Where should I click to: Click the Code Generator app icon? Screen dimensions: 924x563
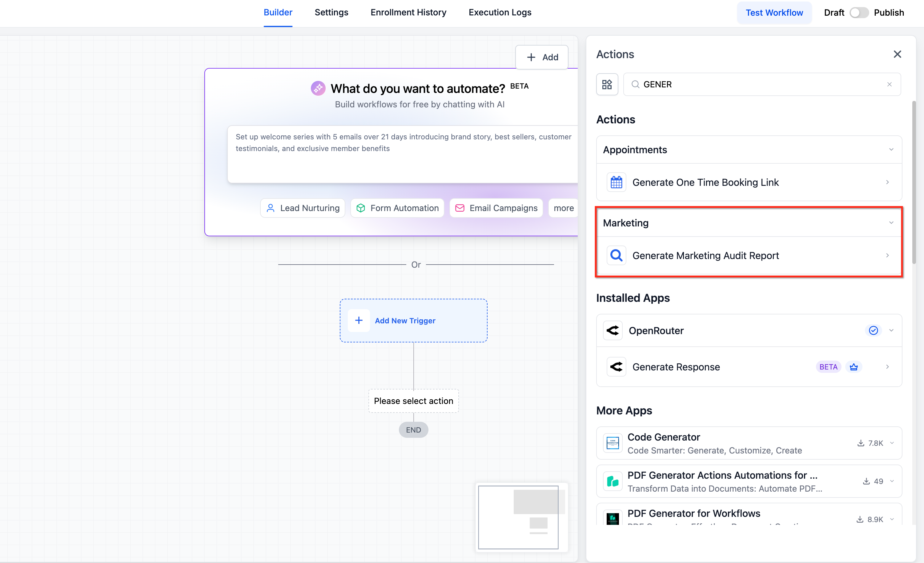coord(613,443)
